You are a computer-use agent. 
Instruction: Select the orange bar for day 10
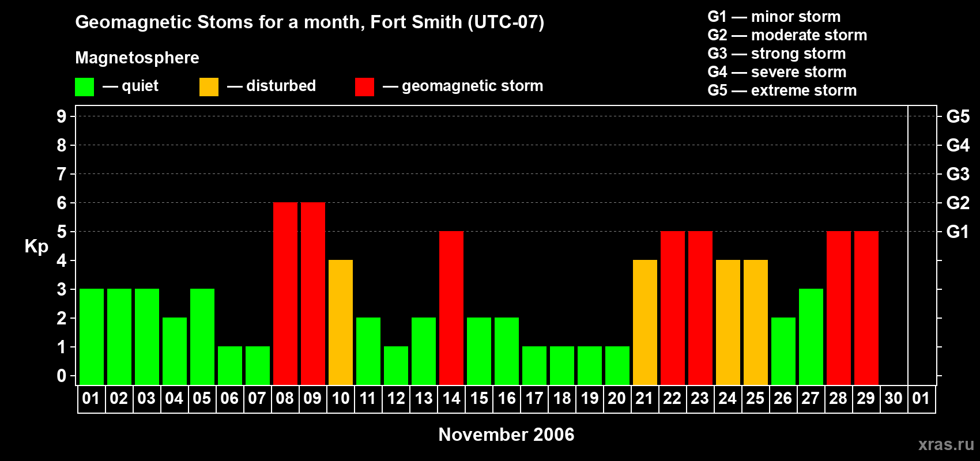[x=341, y=322]
